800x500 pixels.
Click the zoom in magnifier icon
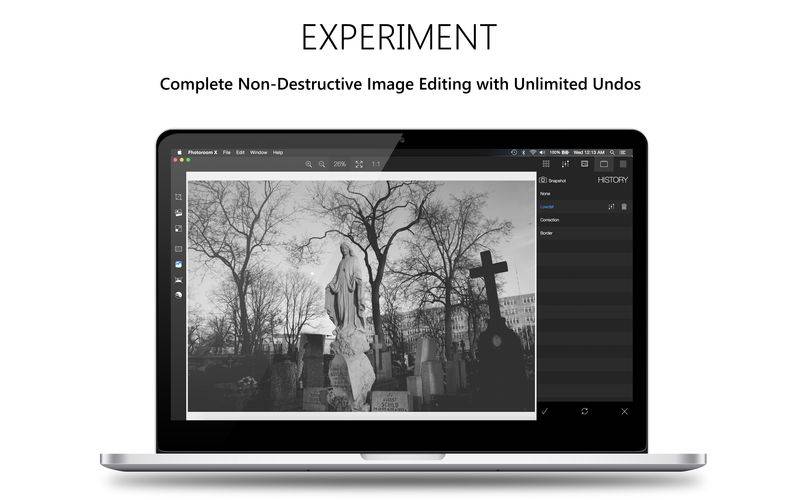point(309,164)
